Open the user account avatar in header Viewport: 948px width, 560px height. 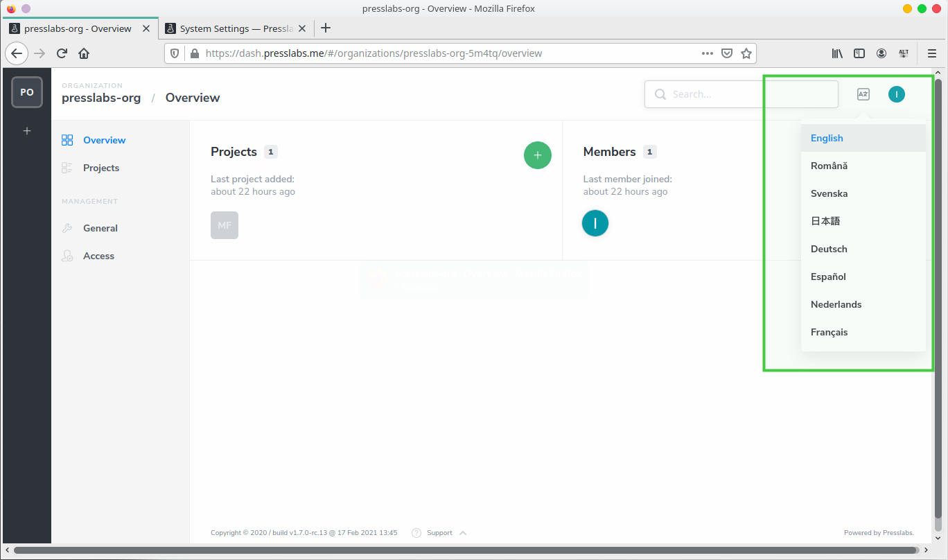tap(897, 94)
